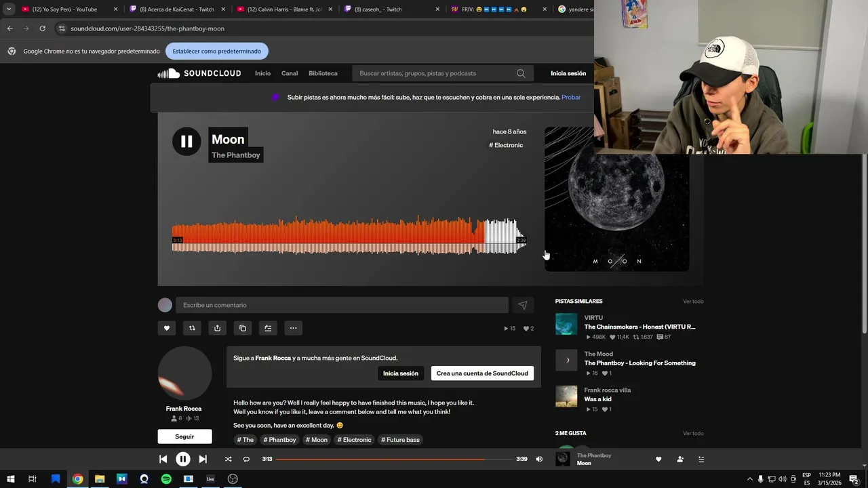Click Ver todo beside 2 Me gusta
The width and height of the screenshot is (868, 488).
click(x=693, y=433)
